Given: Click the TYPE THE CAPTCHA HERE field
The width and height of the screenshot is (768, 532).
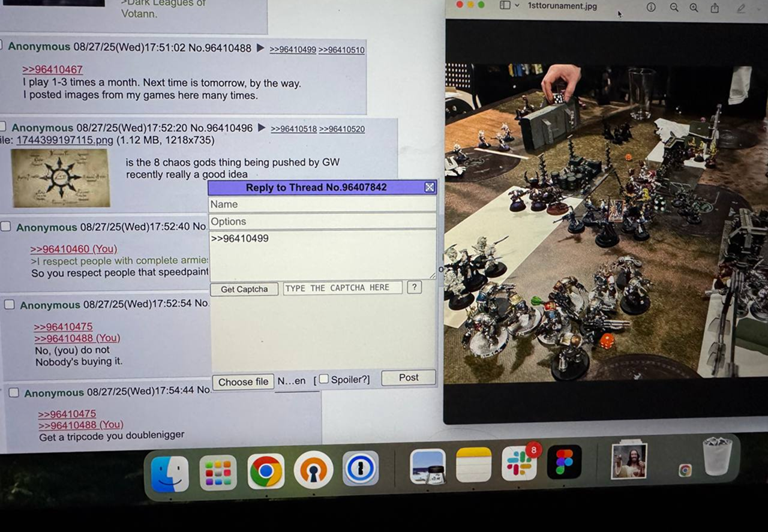Looking at the screenshot, I should 343,288.
